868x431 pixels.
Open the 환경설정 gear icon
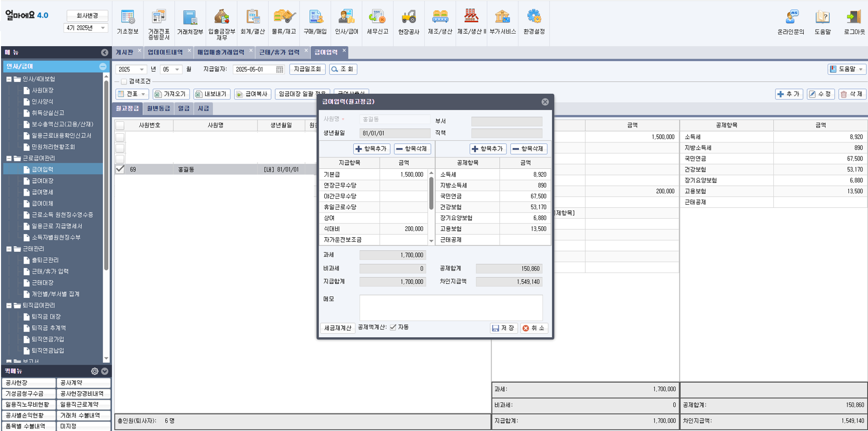pos(534,22)
